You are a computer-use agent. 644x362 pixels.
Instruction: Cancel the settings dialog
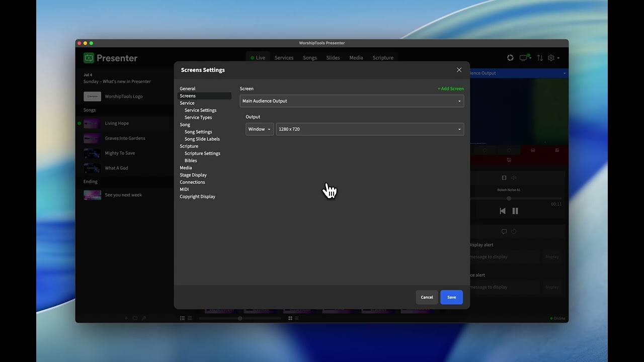point(427,297)
